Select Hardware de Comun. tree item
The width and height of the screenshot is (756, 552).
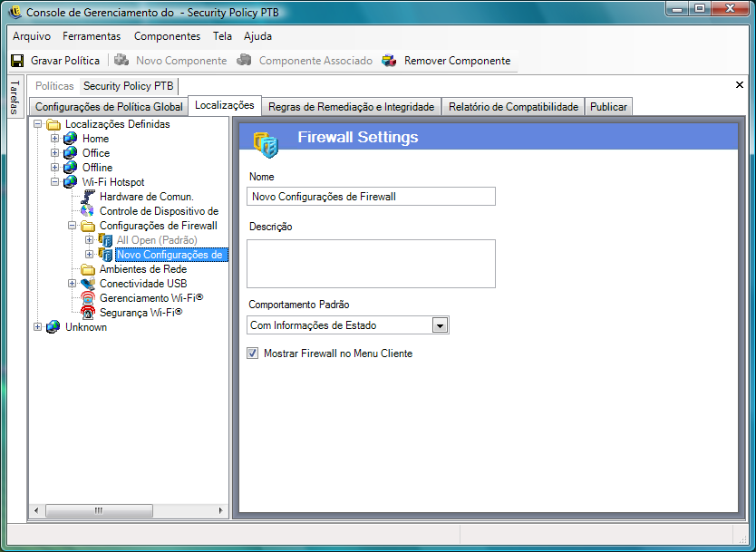(x=147, y=198)
